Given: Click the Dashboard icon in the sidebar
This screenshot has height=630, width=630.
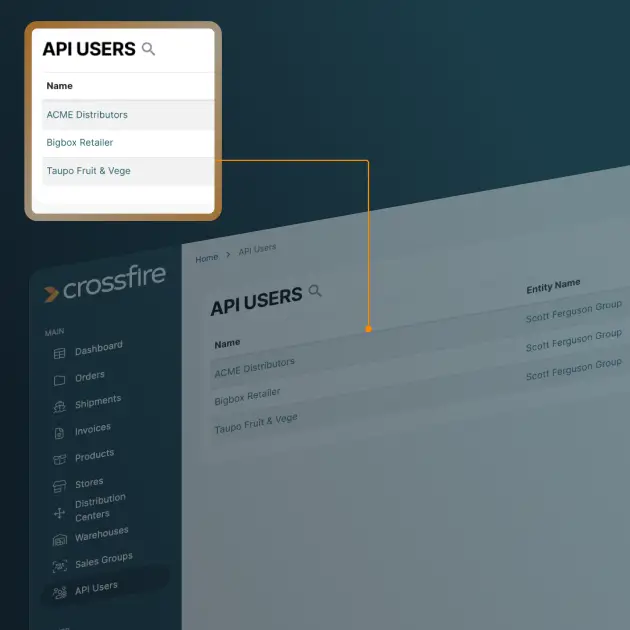Looking at the screenshot, I should [59, 353].
